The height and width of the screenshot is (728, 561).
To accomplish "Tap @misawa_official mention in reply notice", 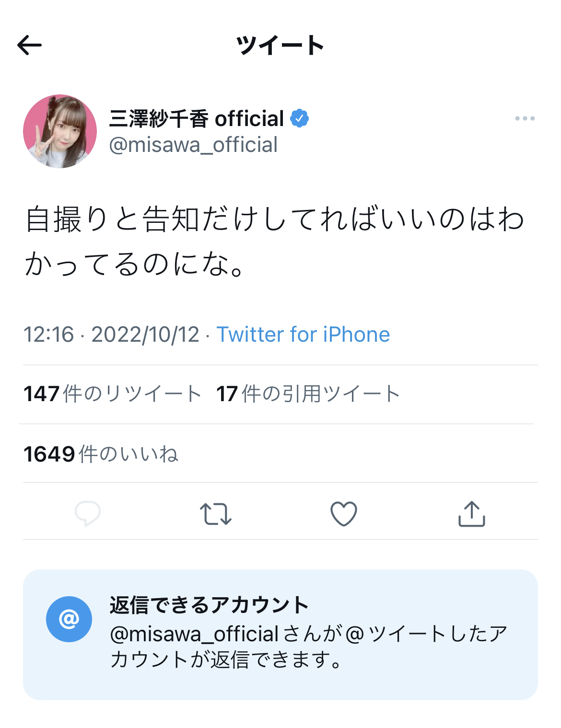I will [x=194, y=634].
